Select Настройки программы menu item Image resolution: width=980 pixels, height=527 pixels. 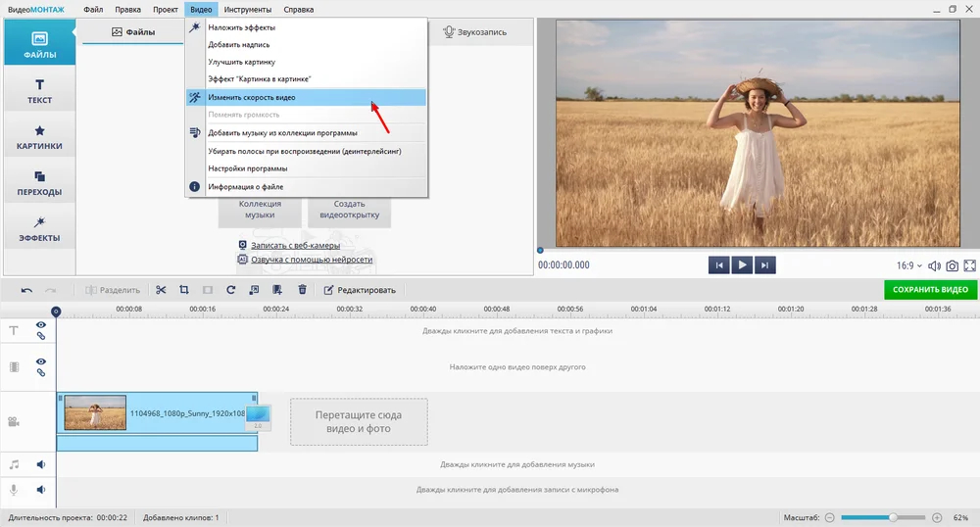306,168
